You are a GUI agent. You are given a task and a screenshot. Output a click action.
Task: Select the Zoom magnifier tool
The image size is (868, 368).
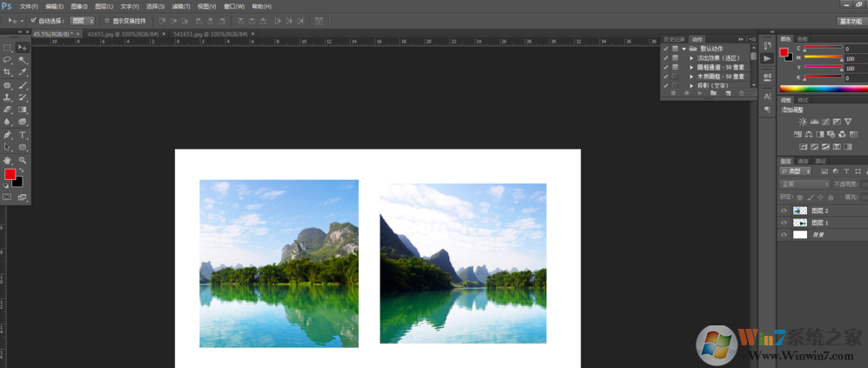click(x=23, y=160)
